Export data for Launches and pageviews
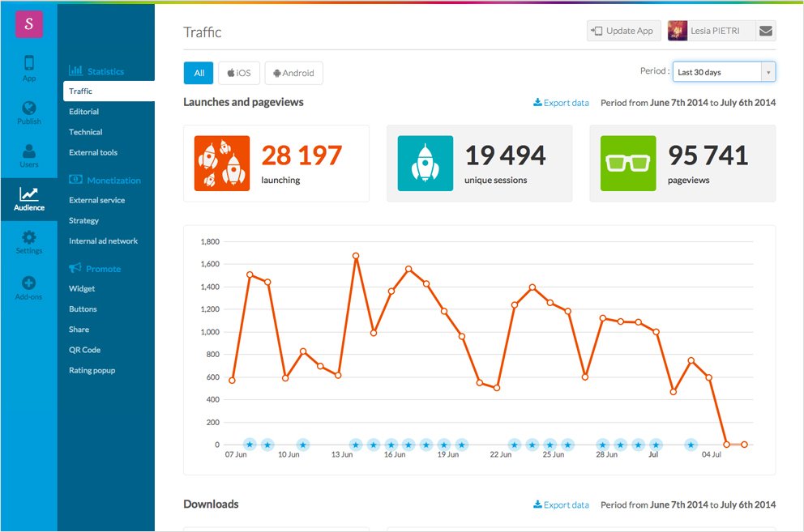 pyautogui.click(x=561, y=103)
